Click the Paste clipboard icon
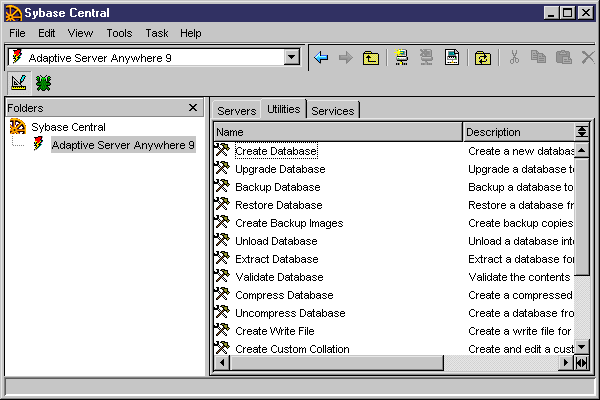This screenshot has height=400, width=600. [563, 57]
